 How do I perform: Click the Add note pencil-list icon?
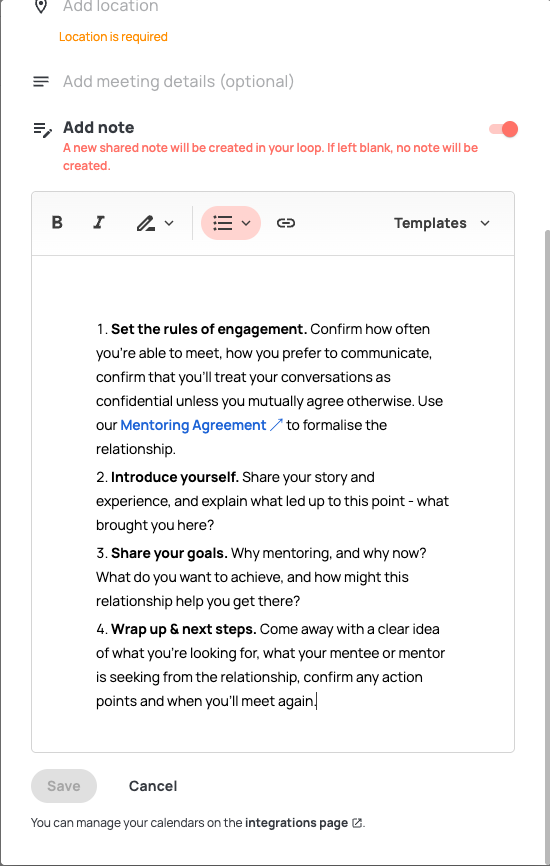click(43, 129)
